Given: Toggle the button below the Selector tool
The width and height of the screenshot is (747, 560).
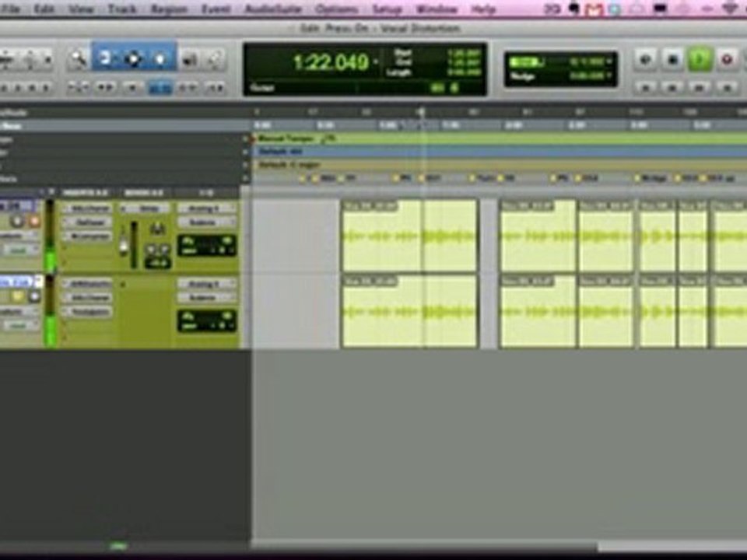Looking at the screenshot, I should [x=133, y=88].
